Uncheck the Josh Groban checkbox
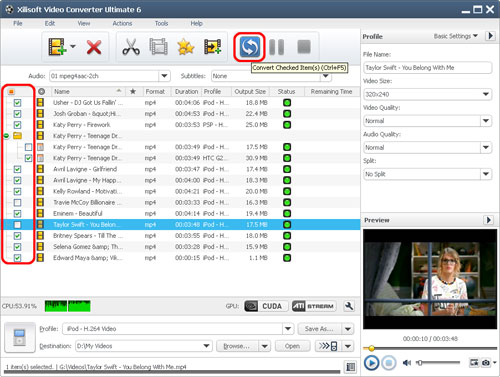 (17, 114)
